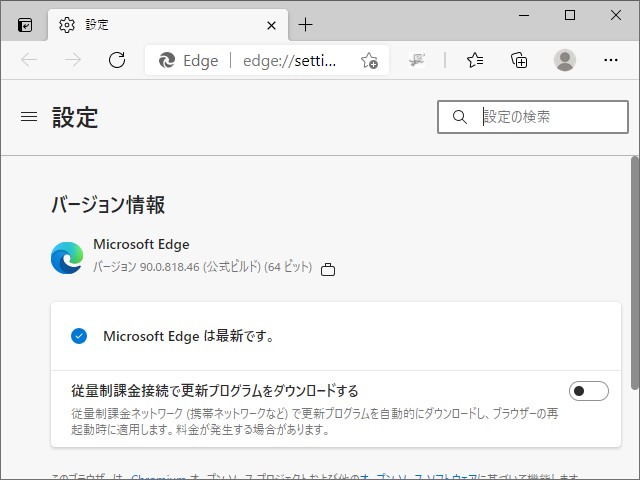Reload the current page
640x480 pixels.
117,60
